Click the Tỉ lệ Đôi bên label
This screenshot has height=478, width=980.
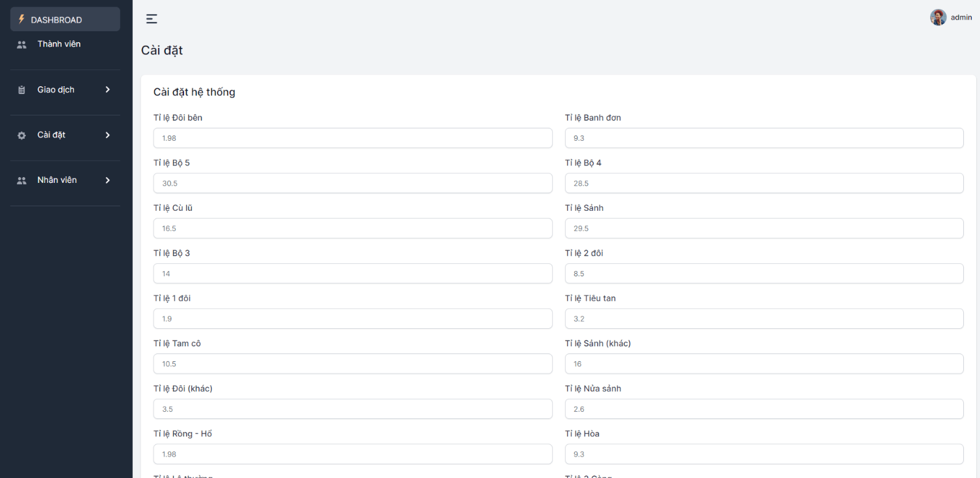tap(178, 117)
